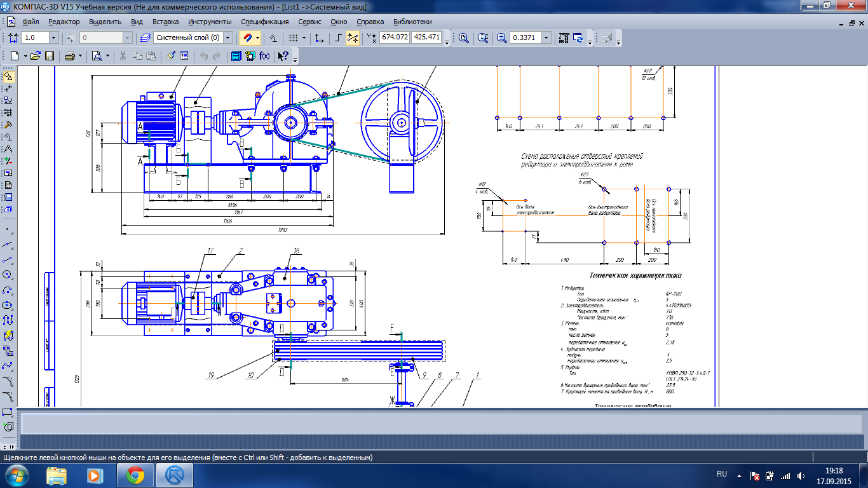Screen dimensions: 868x488
Task: Click the paste clipboard icon
Action: click(151, 56)
